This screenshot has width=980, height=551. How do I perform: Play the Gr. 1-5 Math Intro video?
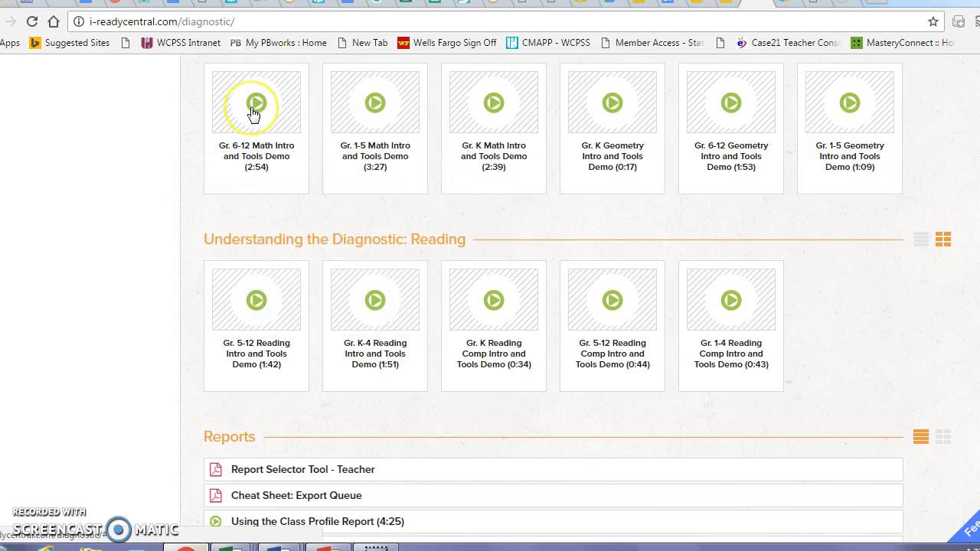(375, 103)
